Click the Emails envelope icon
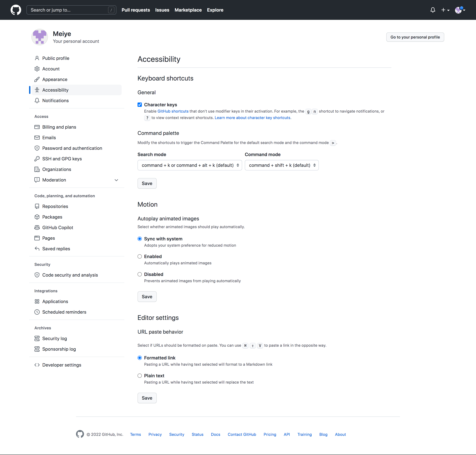 (x=37, y=138)
